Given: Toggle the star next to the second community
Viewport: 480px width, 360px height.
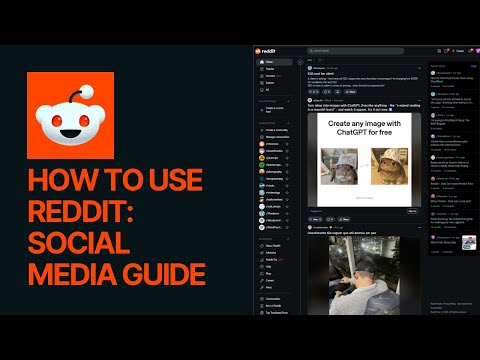Looking at the screenshot, I should coord(287,151).
